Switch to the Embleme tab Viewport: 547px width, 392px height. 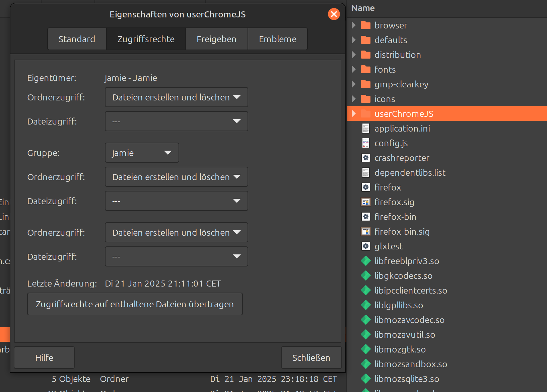[277, 39]
